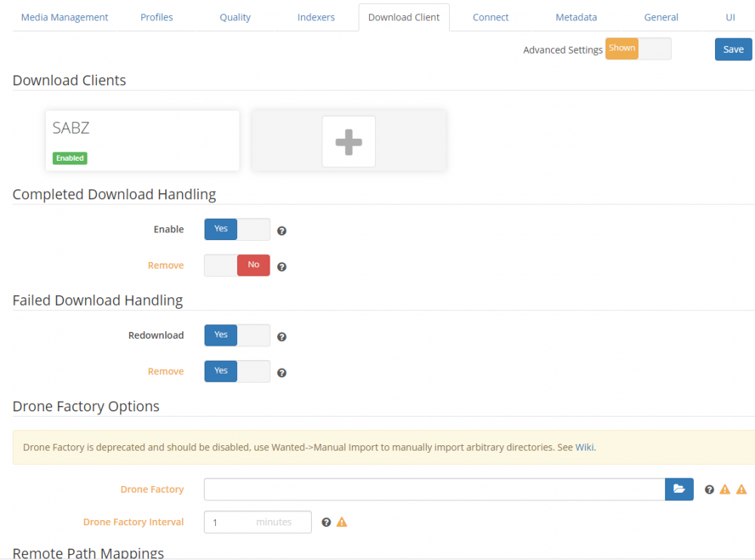The width and height of the screenshot is (755, 560).
Task: Click the Download Clients heading
Action: click(69, 81)
